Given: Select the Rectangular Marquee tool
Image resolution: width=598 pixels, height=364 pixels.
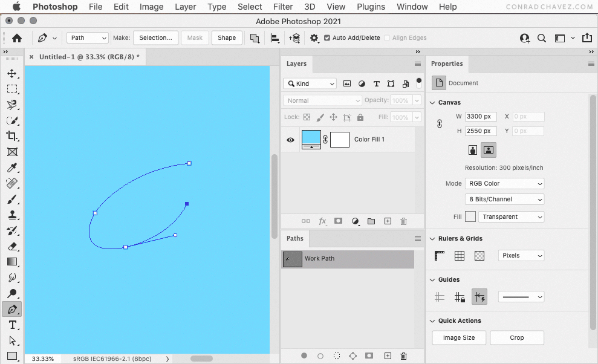Looking at the screenshot, I should [12, 89].
